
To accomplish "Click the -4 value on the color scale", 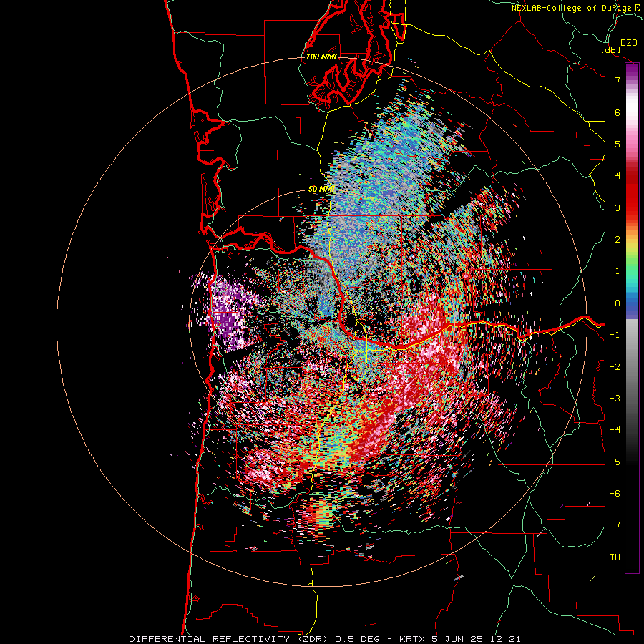I will click(615, 430).
